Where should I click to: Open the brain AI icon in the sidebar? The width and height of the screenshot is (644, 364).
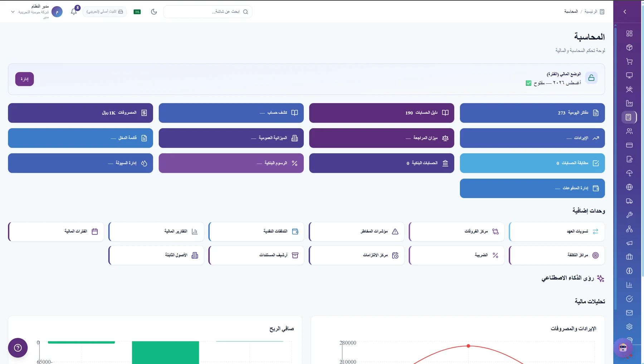click(629, 271)
